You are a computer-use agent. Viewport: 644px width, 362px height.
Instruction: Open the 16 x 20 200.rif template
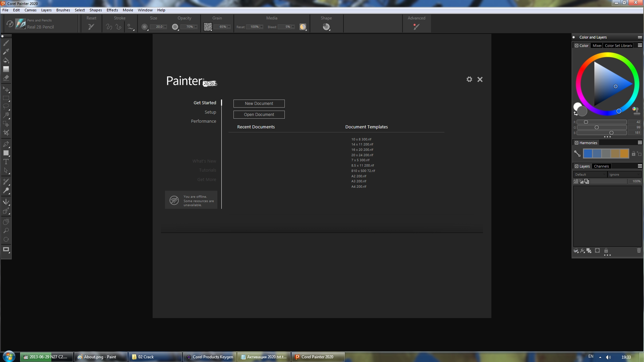point(362,150)
